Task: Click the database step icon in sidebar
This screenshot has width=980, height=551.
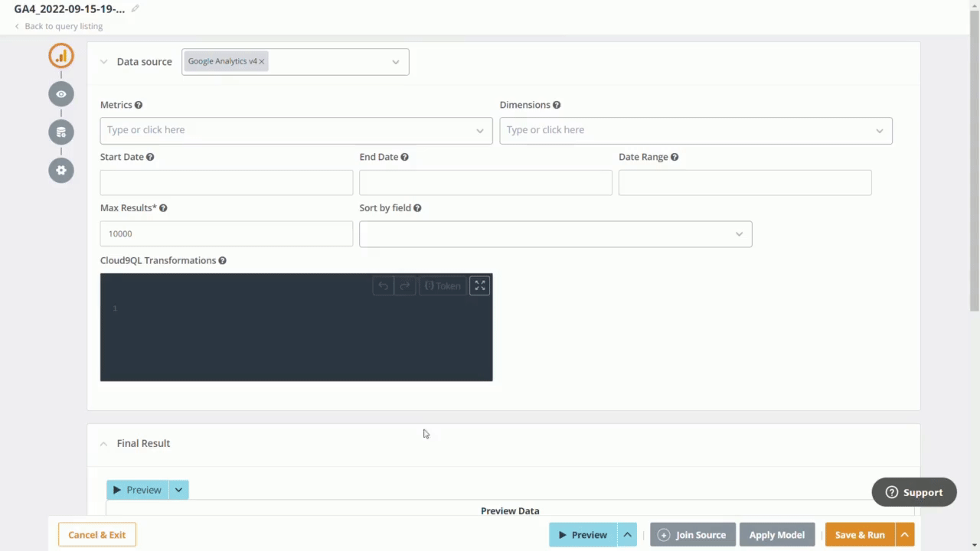Action: coord(61,132)
